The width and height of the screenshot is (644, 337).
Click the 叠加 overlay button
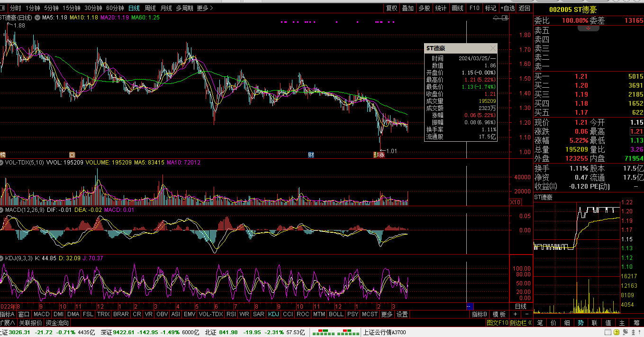tap(408, 8)
